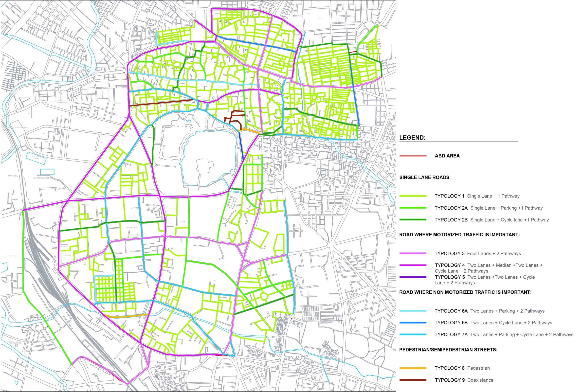
Task: Click the NARSINGGIRJI MILL map label
Action: click(44, 178)
